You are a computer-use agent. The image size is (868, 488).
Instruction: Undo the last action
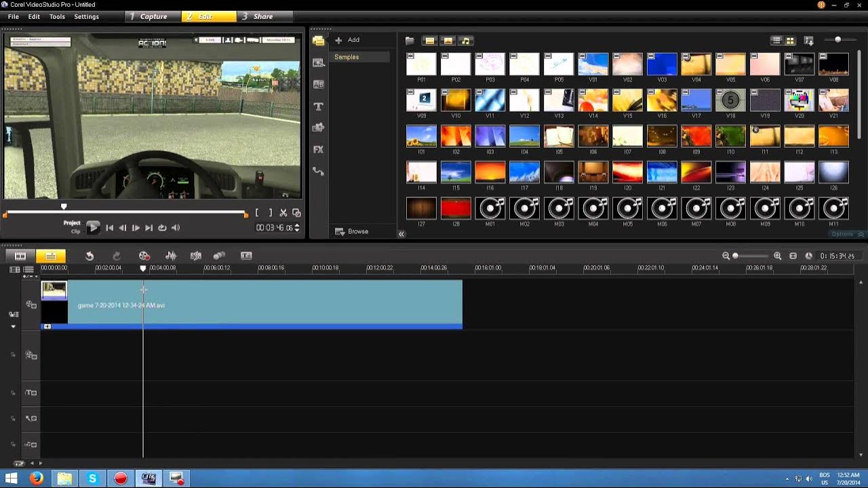coord(89,256)
